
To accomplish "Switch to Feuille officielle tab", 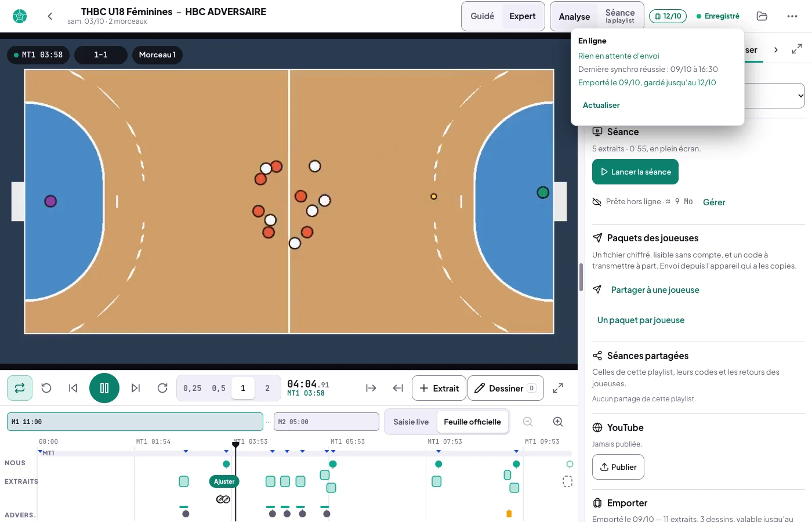I will point(473,422).
